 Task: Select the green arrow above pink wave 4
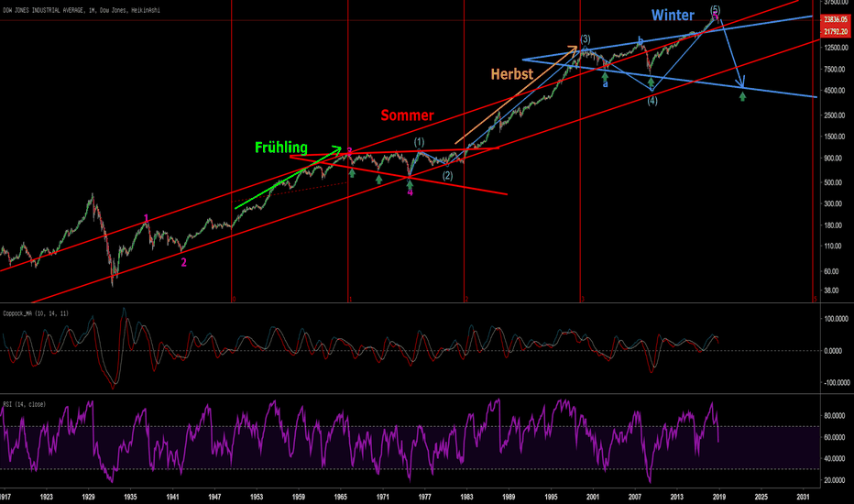[x=410, y=185]
